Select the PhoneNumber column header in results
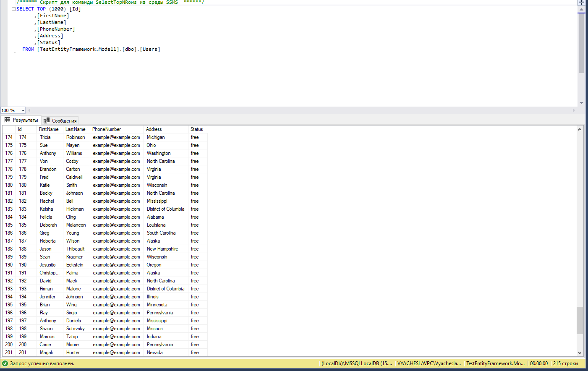This screenshot has width=588, height=371. pos(117,129)
